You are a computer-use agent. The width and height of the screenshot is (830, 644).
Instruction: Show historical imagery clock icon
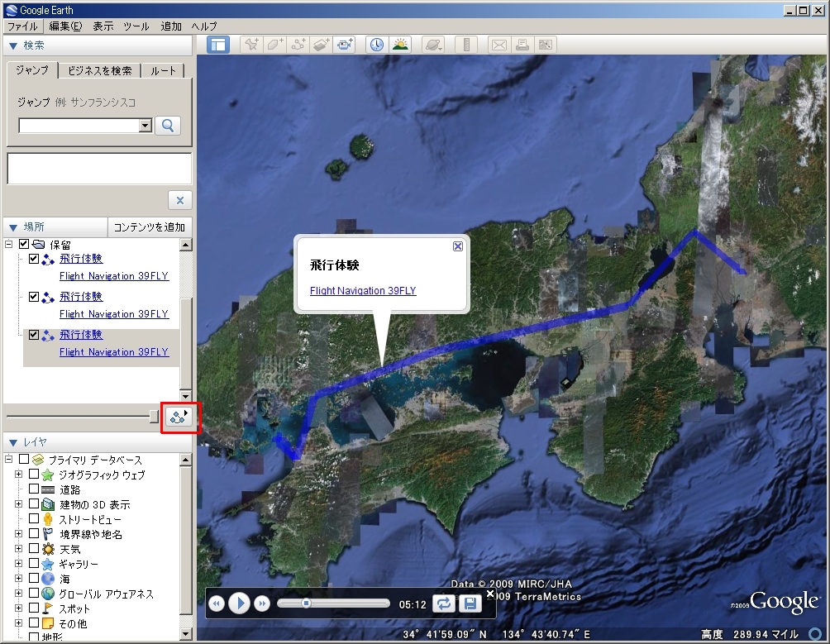tap(377, 45)
